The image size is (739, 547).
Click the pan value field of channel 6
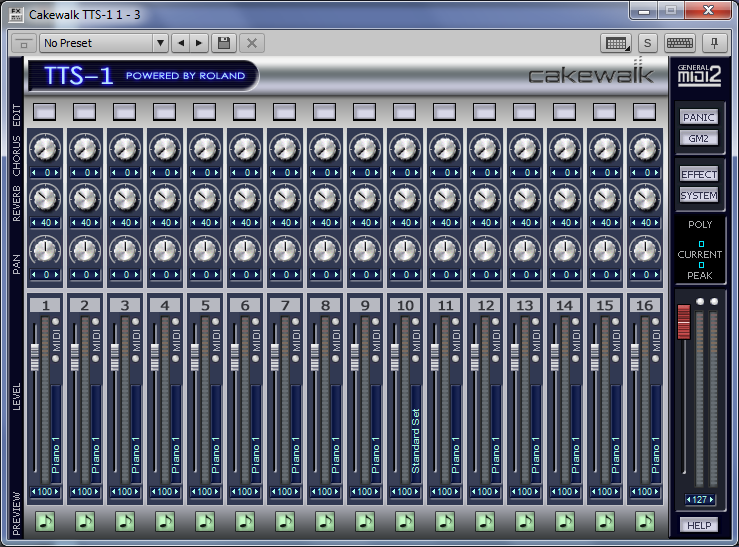click(245, 275)
